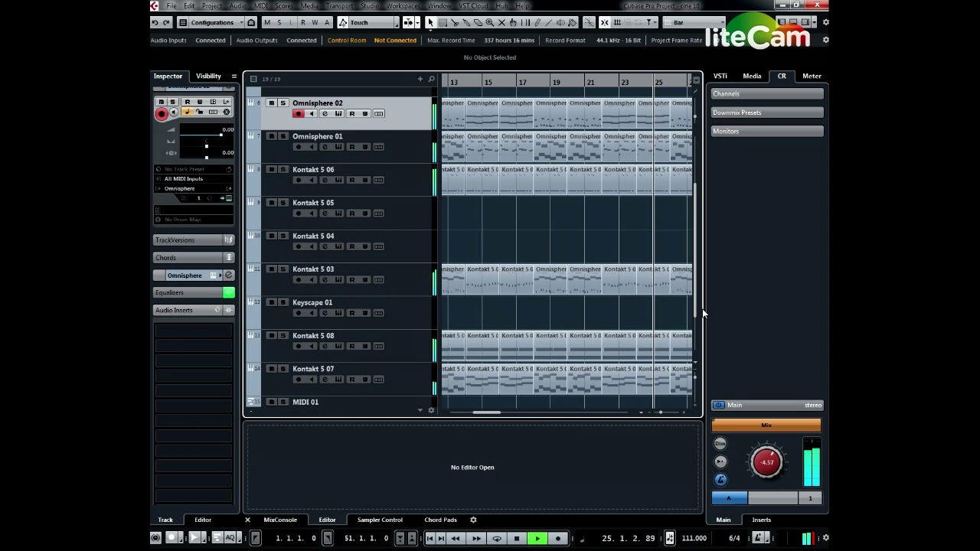This screenshot has width=980, height=551.
Task: Mute the Kontakt 5 06 track
Action: (271, 170)
